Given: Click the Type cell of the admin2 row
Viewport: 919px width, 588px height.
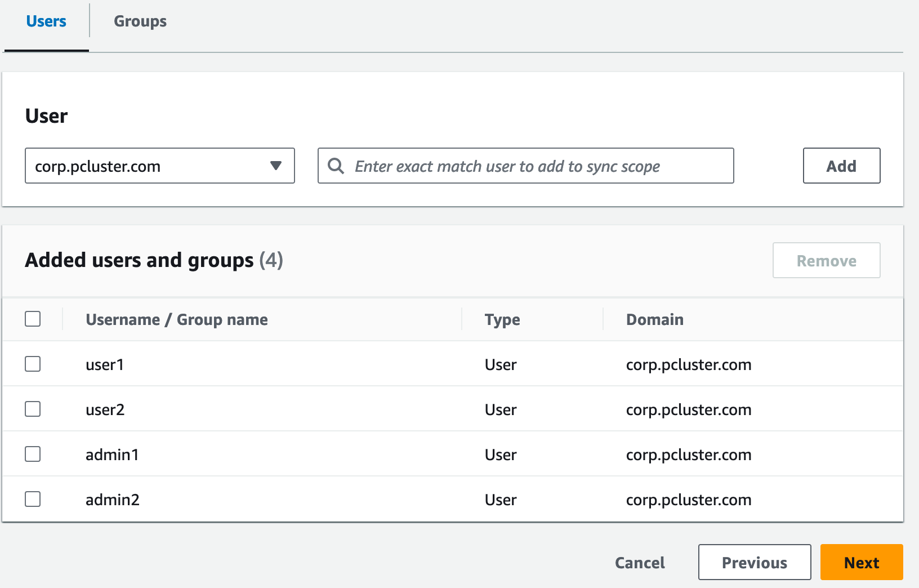Looking at the screenshot, I should 501,500.
